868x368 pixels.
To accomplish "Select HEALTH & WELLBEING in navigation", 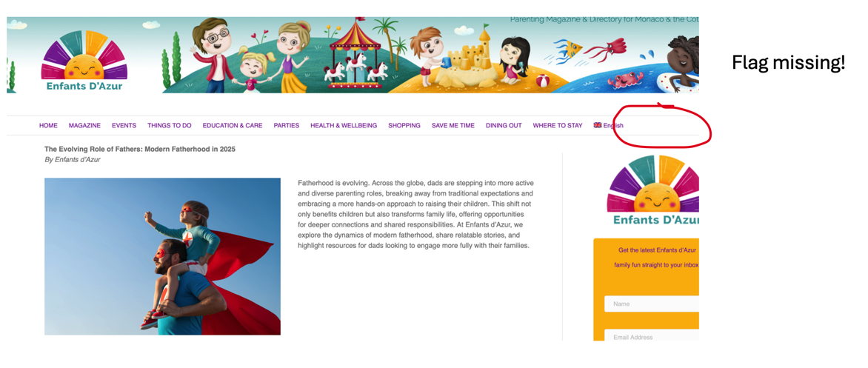I will tap(344, 126).
